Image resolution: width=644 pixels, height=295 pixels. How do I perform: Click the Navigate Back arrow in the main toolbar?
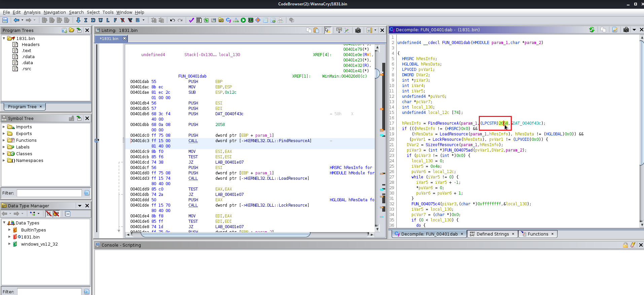[x=16, y=20]
